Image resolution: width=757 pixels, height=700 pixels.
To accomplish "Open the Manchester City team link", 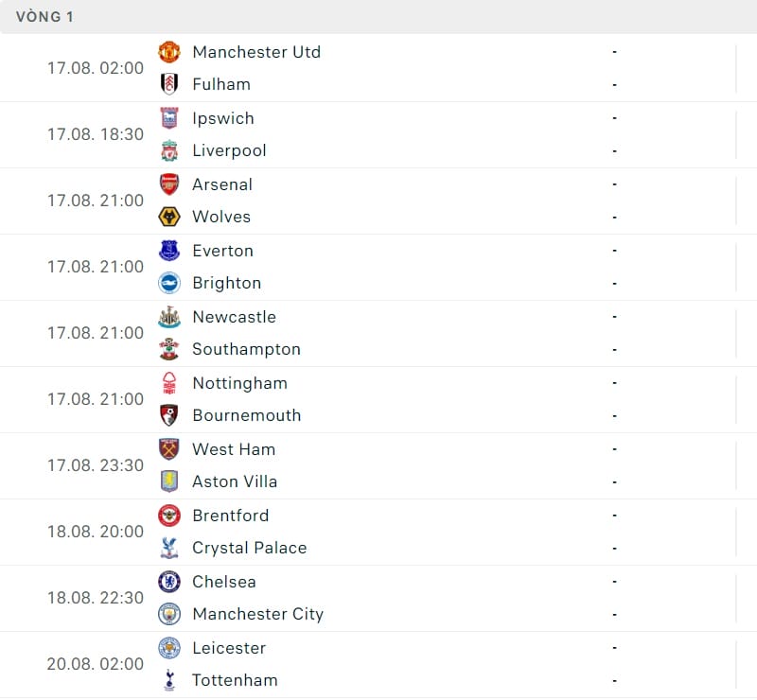I will coord(257,614).
